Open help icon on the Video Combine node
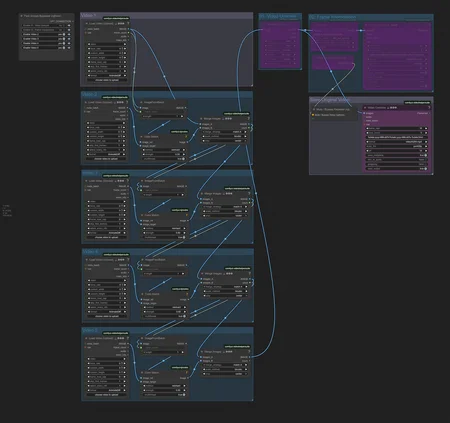The height and width of the screenshot is (423, 450). pyautogui.click(x=429, y=107)
